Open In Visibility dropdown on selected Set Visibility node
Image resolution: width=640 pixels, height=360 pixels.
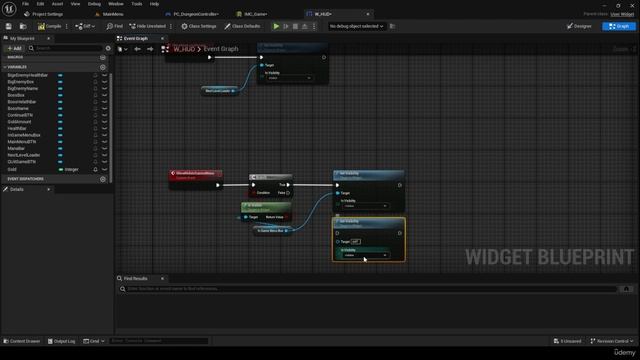(x=365, y=255)
